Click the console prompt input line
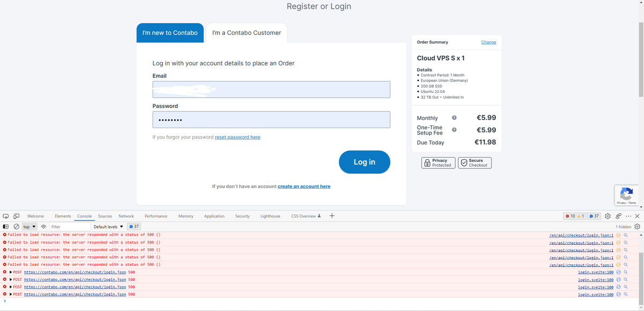The width and height of the screenshot is (644, 311). [322, 301]
